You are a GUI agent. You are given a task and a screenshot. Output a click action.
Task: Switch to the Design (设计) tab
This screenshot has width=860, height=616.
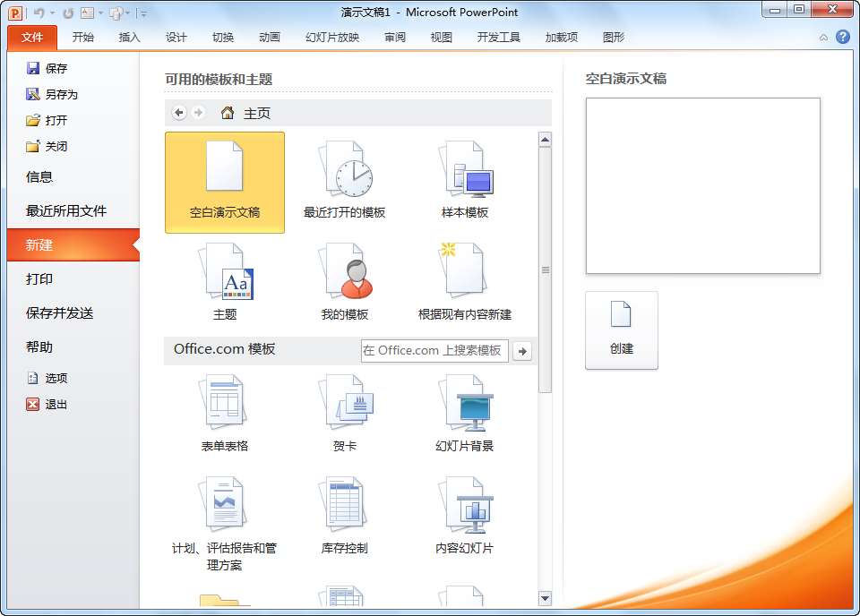[176, 38]
